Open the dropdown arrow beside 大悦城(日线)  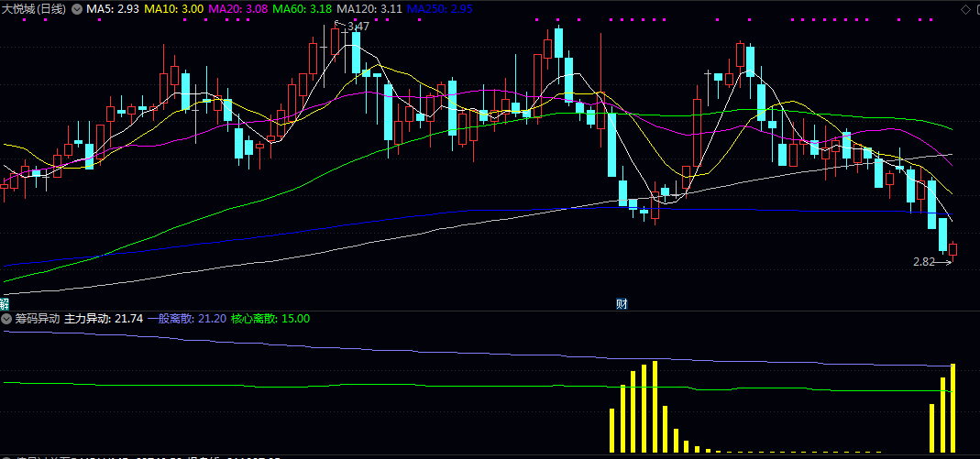pyautogui.click(x=76, y=8)
